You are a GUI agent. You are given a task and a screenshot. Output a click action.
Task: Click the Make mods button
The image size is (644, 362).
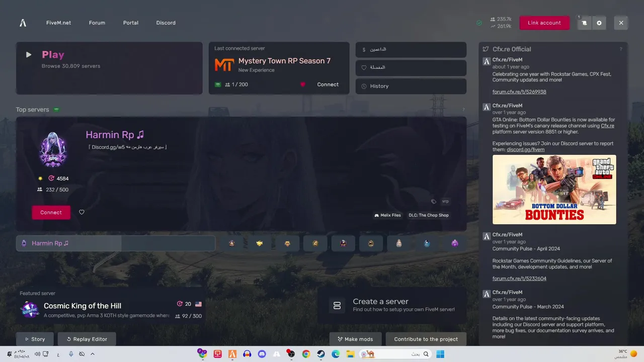tap(355, 339)
